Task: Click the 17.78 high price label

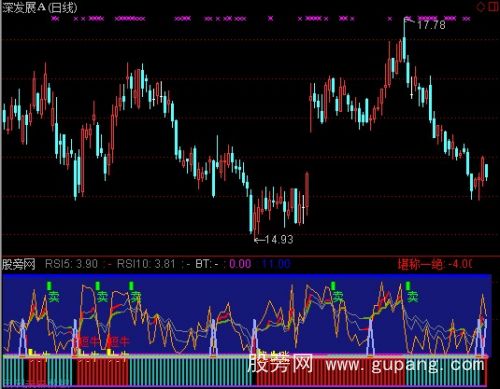Action: (431, 25)
